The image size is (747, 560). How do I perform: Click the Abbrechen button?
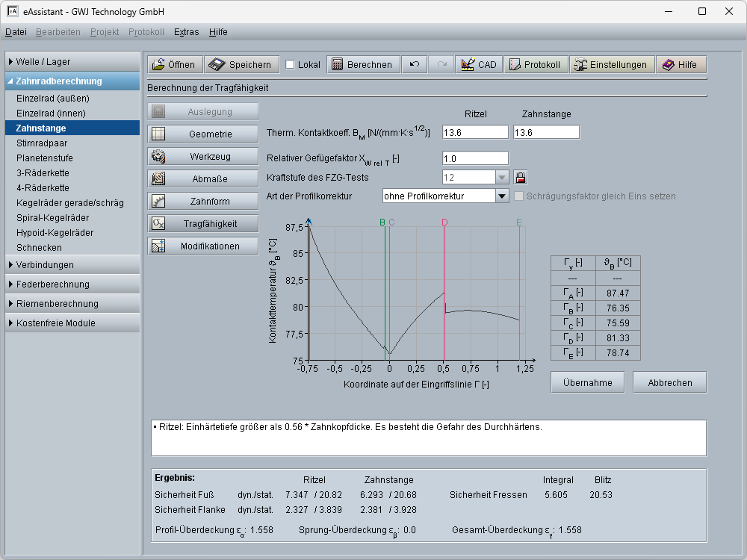coord(669,383)
